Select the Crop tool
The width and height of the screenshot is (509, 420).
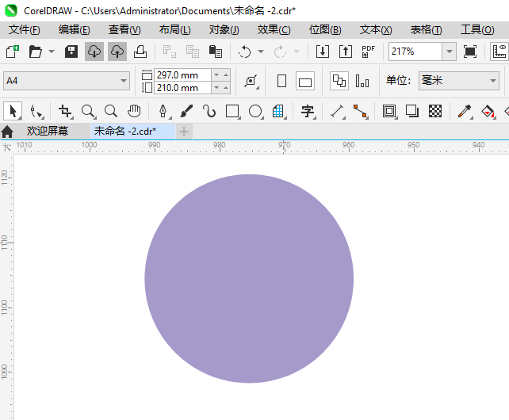pos(65,111)
